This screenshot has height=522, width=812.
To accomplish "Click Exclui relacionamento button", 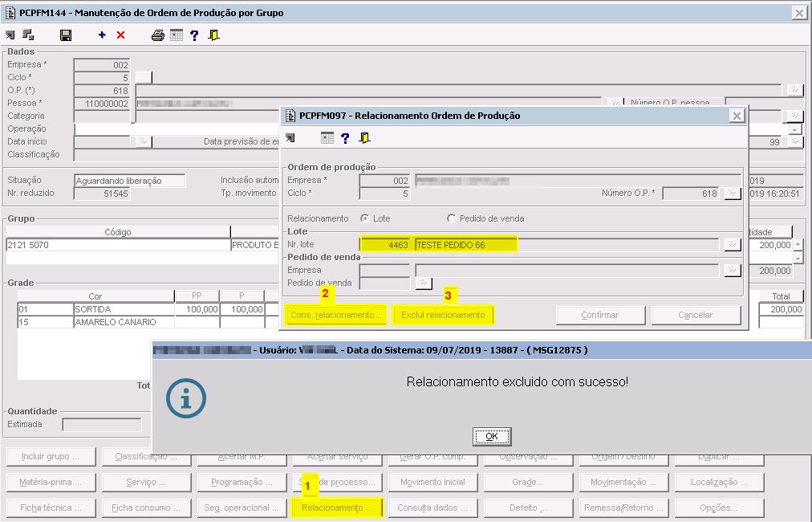I will [x=443, y=315].
